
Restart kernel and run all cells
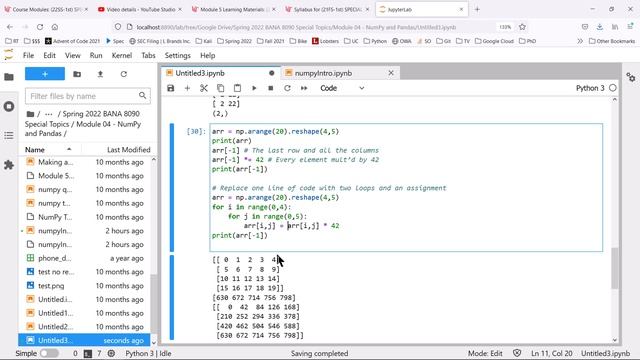(x=304, y=88)
